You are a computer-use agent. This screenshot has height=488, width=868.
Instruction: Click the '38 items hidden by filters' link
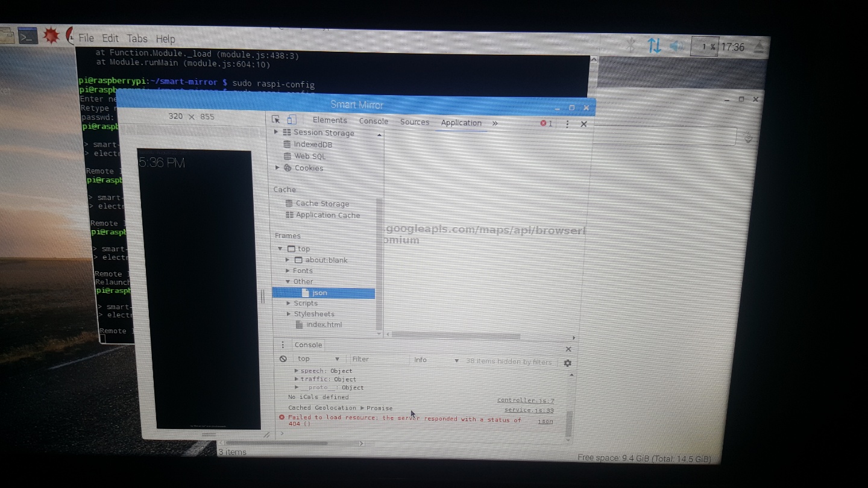pyautogui.click(x=508, y=361)
